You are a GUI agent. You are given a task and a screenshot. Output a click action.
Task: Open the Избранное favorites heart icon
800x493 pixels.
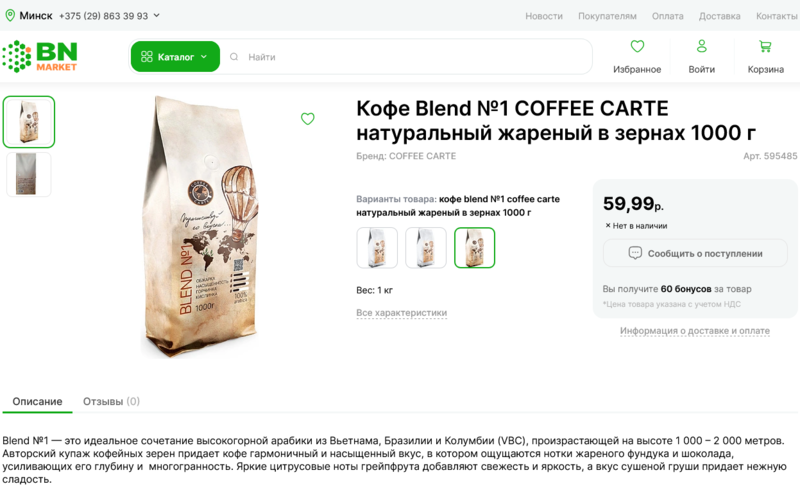click(x=637, y=47)
